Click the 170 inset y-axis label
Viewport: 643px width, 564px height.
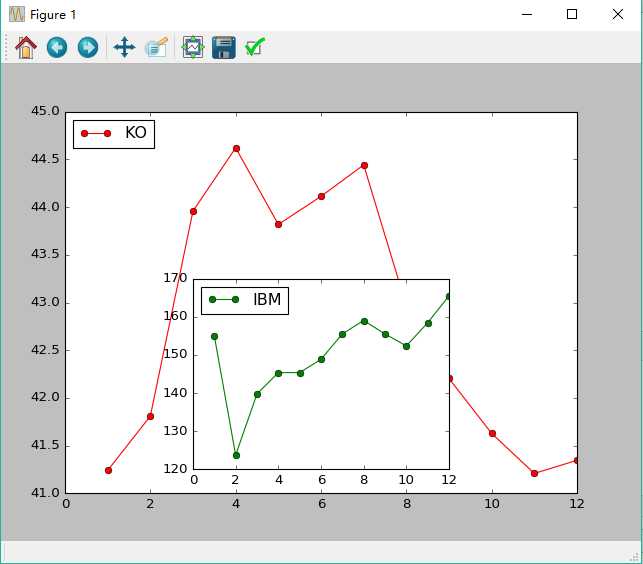pyautogui.click(x=175, y=278)
